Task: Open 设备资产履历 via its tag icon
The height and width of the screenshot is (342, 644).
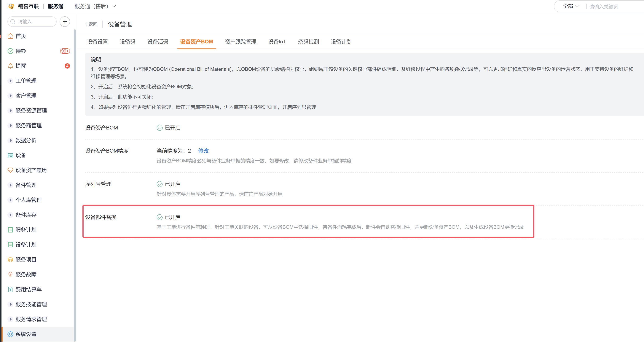Action: [10, 170]
